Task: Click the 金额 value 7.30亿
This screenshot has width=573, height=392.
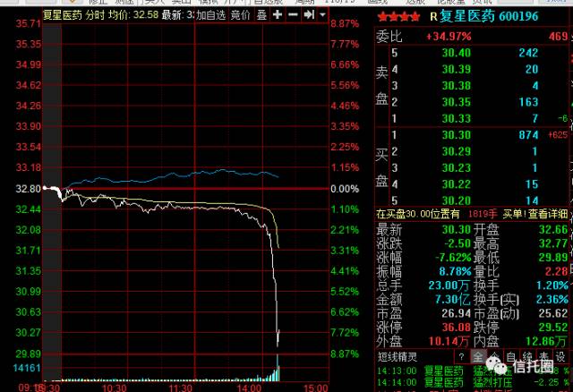Action: tap(452, 300)
